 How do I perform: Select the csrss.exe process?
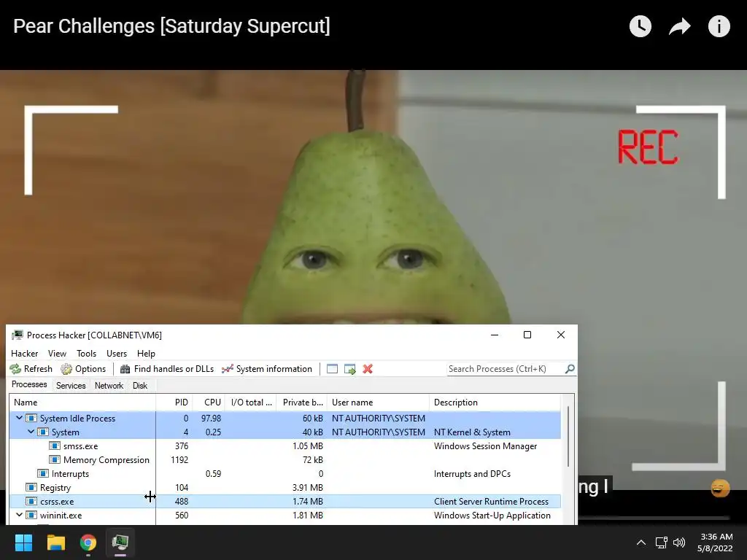pyautogui.click(x=285, y=502)
